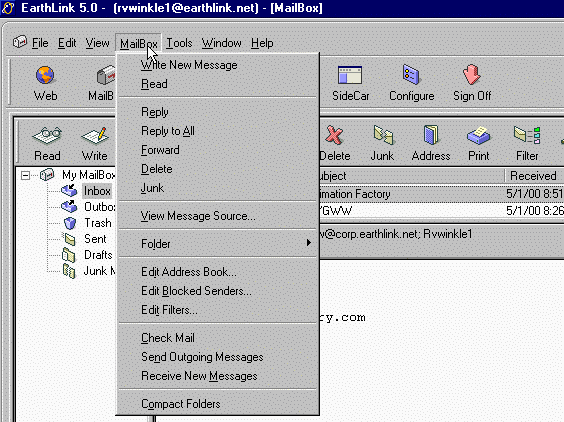Open the SideCar toolbar icon
Viewport: 564px width, 422px height.
pyautogui.click(x=350, y=75)
